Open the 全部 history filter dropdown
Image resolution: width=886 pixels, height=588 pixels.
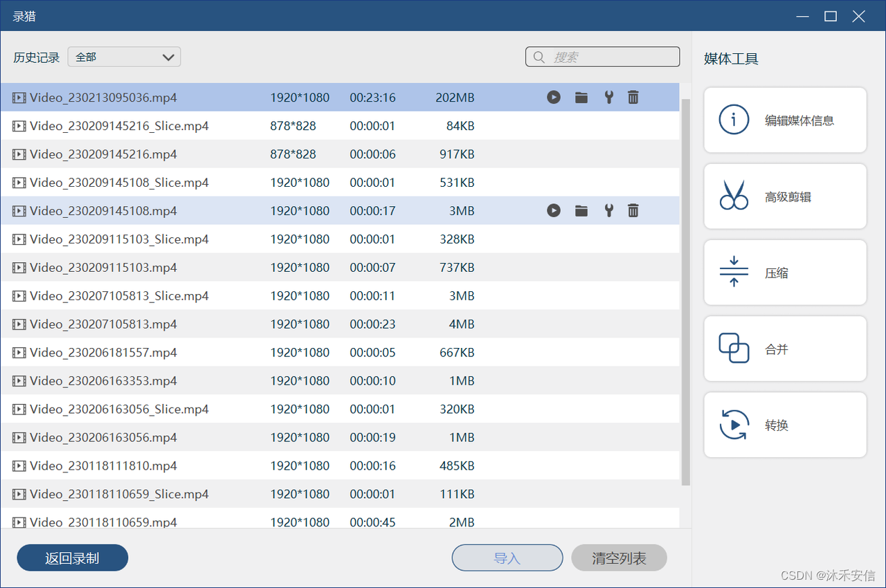click(124, 57)
